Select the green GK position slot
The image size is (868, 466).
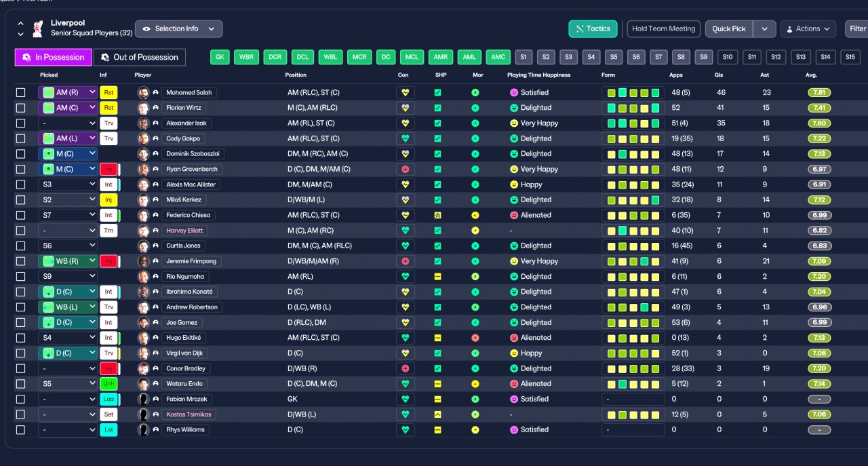[x=220, y=57]
